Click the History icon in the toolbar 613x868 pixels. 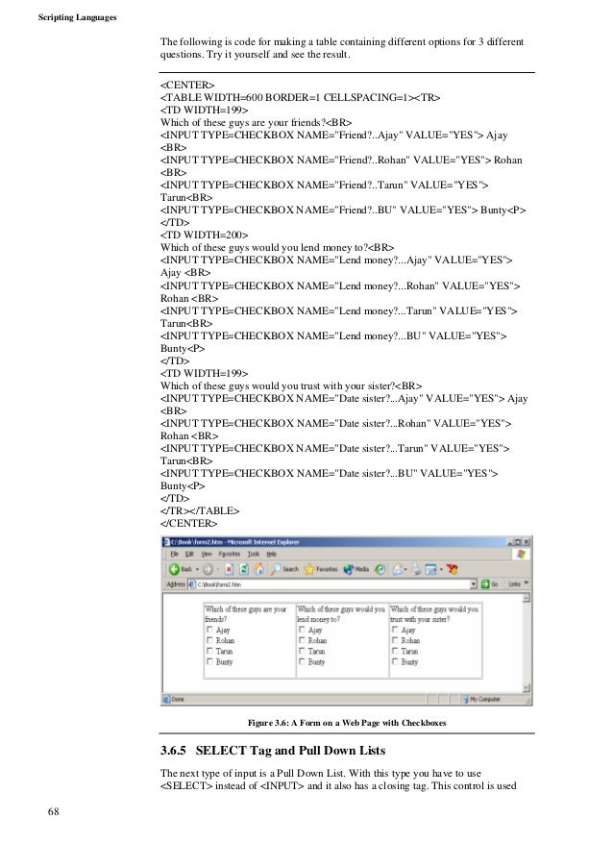(380, 569)
